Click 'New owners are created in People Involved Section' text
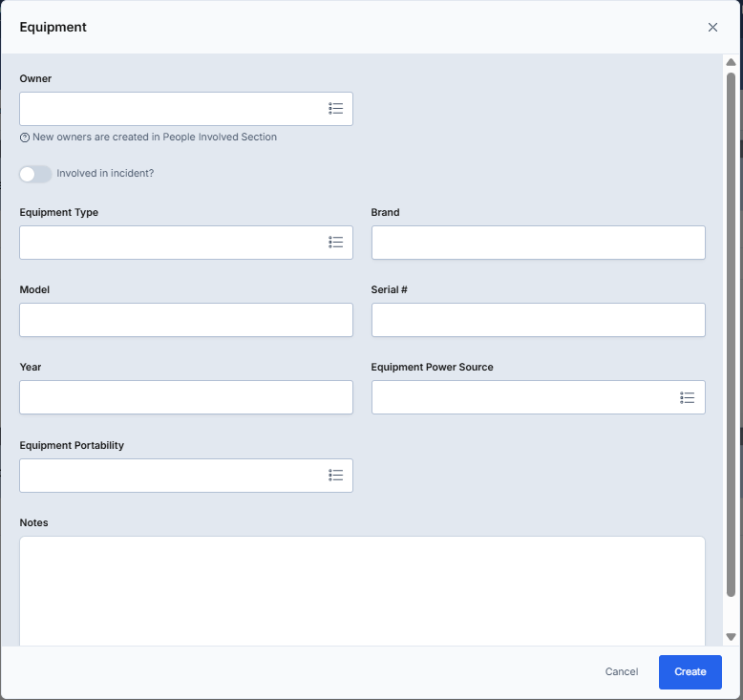The width and height of the screenshot is (743, 700). 155,137
